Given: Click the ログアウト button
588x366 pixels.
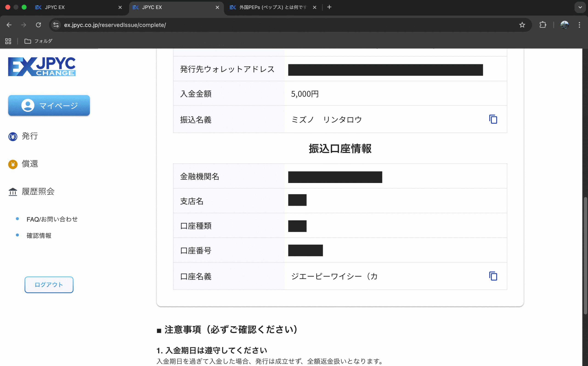Looking at the screenshot, I should 49,285.
